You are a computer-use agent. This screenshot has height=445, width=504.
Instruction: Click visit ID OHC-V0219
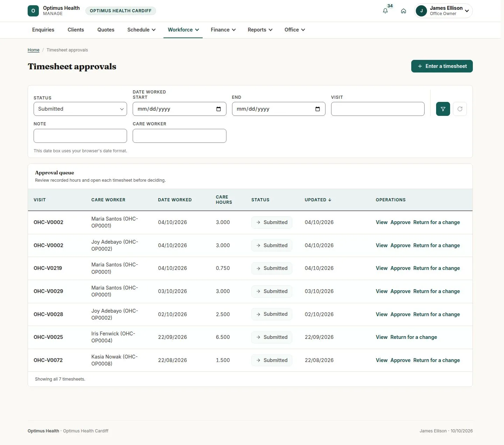(48, 268)
